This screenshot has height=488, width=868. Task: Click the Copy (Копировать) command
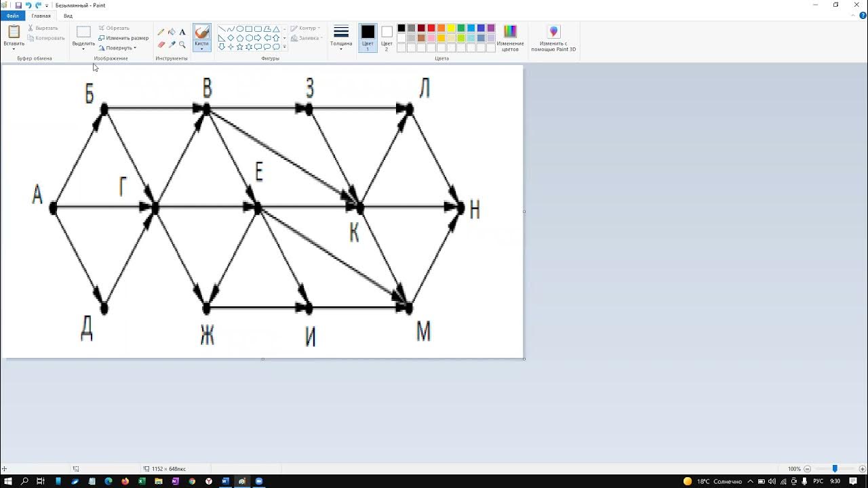[46, 38]
